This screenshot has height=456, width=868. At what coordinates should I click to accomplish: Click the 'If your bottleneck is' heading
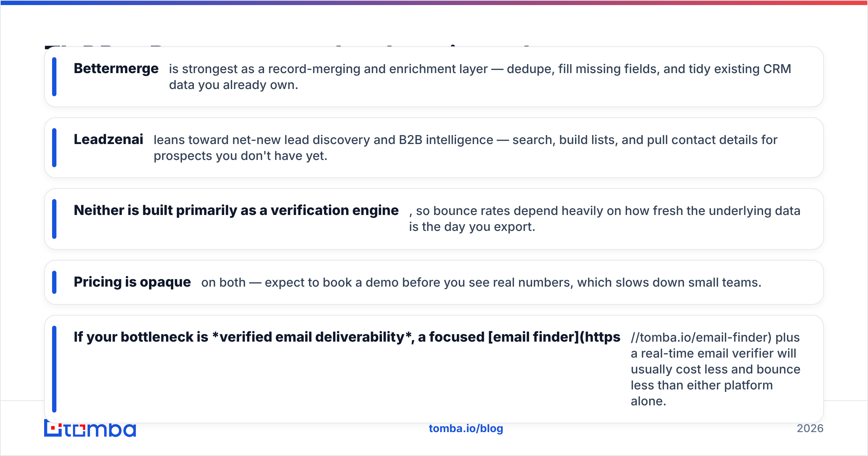(x=347, y=337)
